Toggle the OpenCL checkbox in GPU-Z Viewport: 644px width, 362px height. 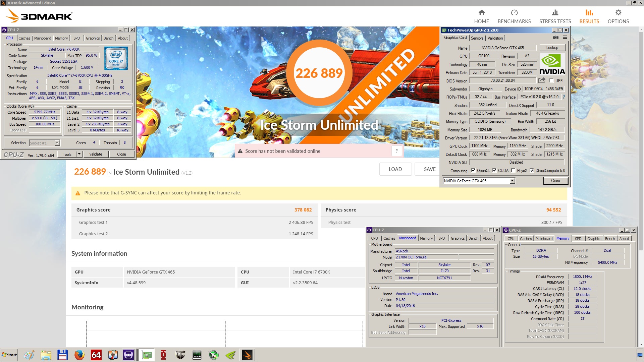click(473, 171)
